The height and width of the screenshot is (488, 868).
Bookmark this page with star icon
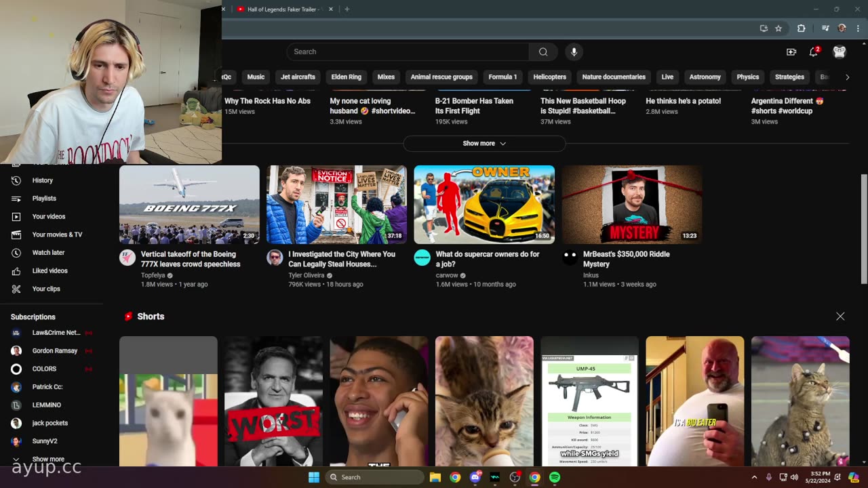[x=778, y=28]
